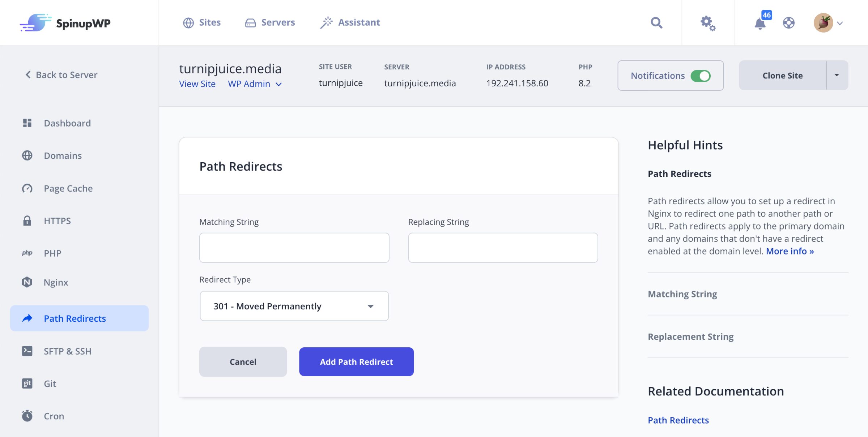Click the Git sidebar icon

tap(27, 384)
